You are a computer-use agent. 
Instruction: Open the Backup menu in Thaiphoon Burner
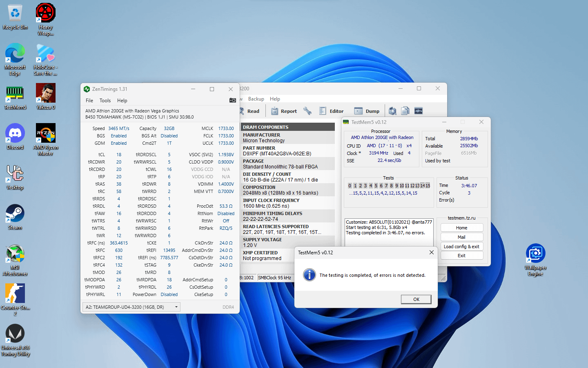click(256, 99)
